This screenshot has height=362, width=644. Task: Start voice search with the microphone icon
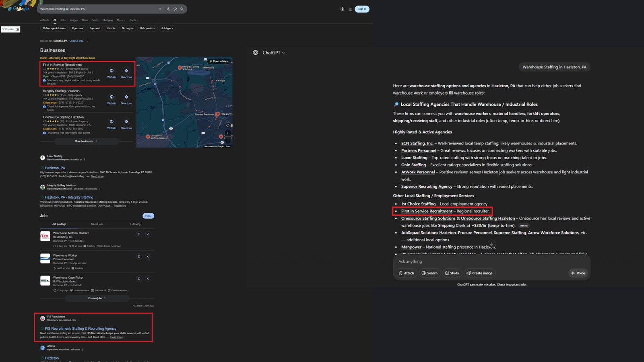168,9
